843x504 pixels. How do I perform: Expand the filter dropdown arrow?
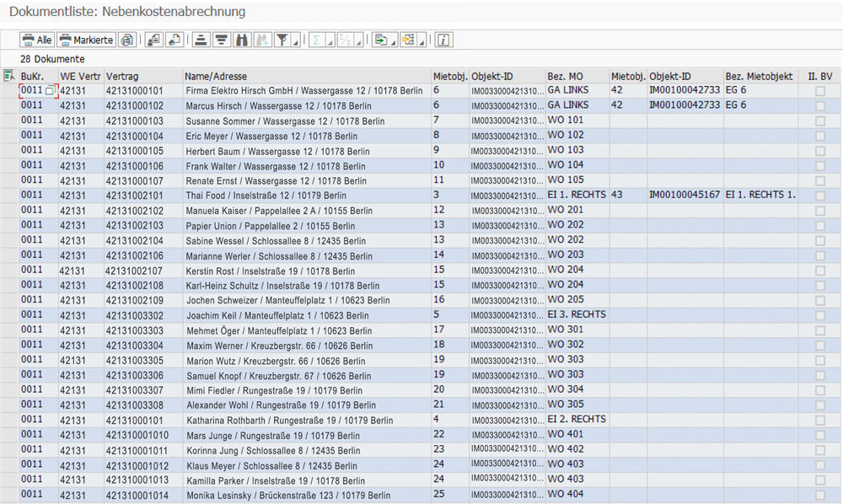296,42
